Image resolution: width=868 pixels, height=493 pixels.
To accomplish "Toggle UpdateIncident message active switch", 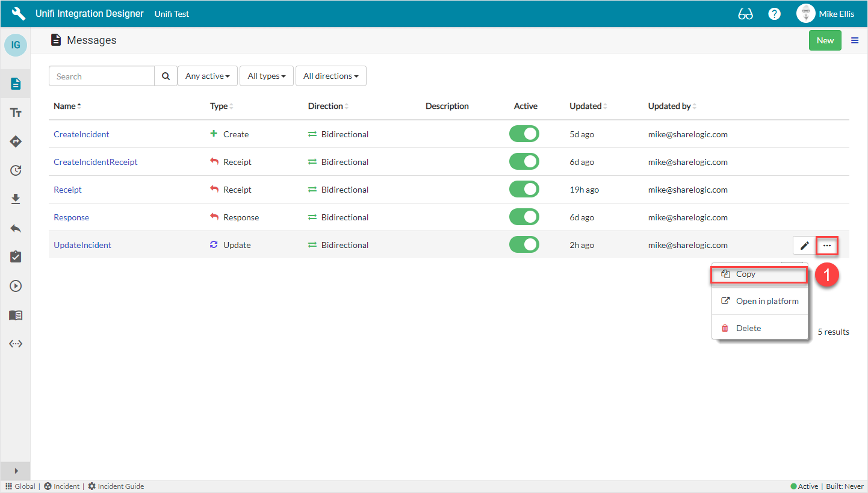I will [524, 244].
